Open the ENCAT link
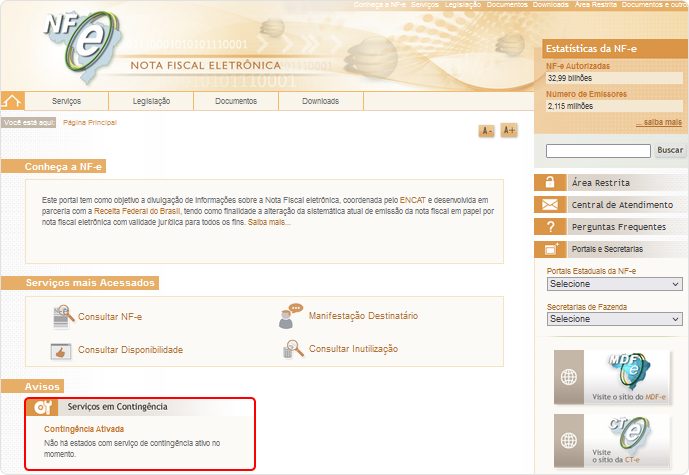The height and width of the screenshot is (475, 689). (413, 200)
